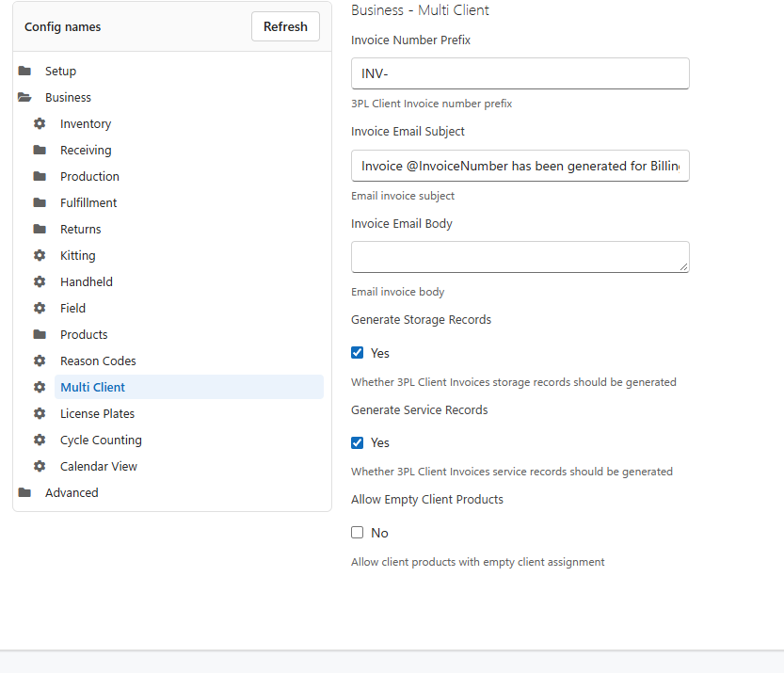Click the folder icon next to Fulfillment
Screen dimensions: 784x673
click(x=40, y=202)
